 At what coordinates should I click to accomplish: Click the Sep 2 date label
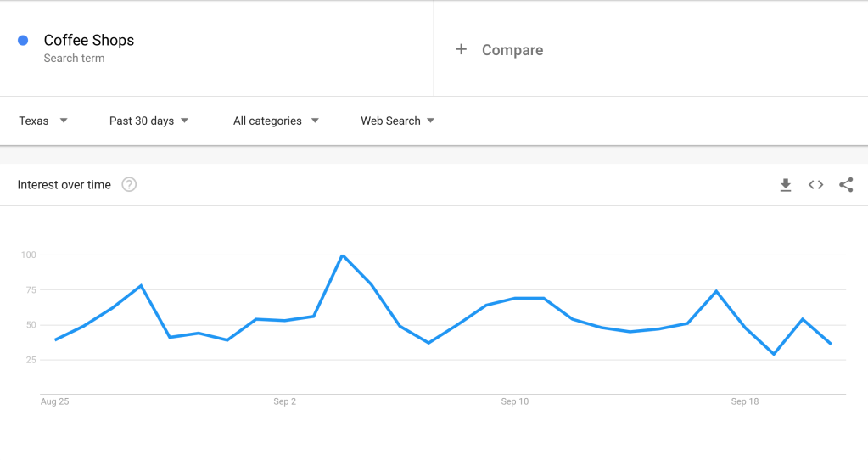tap(284, 401)
